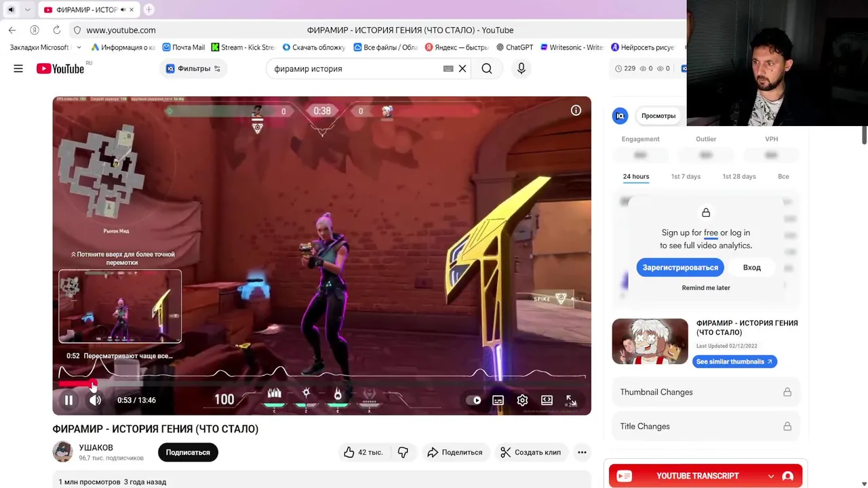Open player settings gear
This screenshot has width=868, height=488.
tap(522, 400)
